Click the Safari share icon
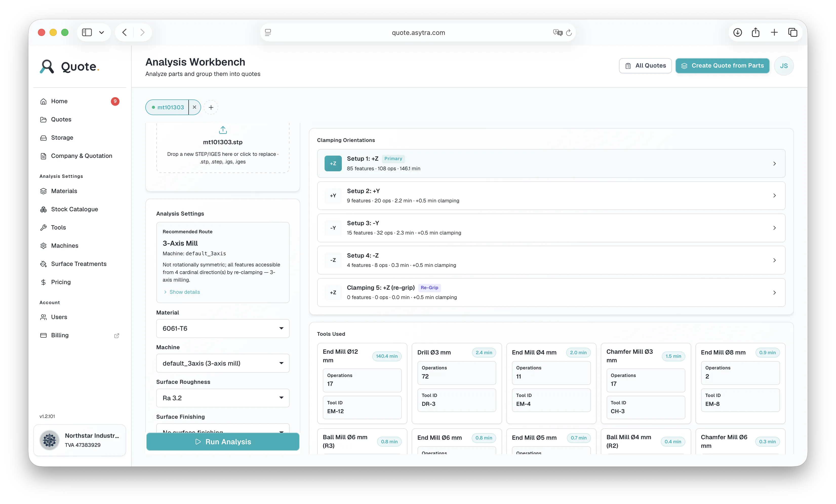This screenshot has height=504, width=836. tap(755, 33)
